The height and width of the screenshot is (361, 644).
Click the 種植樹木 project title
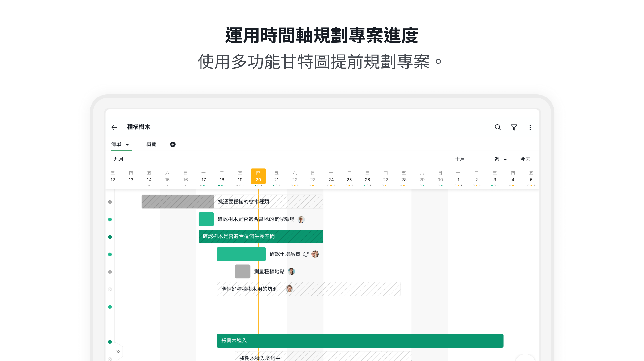tap(138, 127)
